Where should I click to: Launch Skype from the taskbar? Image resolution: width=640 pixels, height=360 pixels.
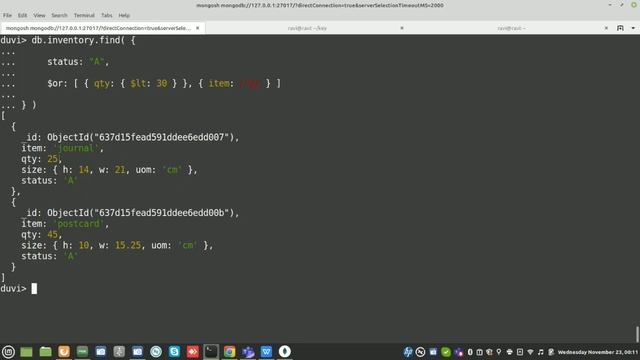tap(174, 351)
